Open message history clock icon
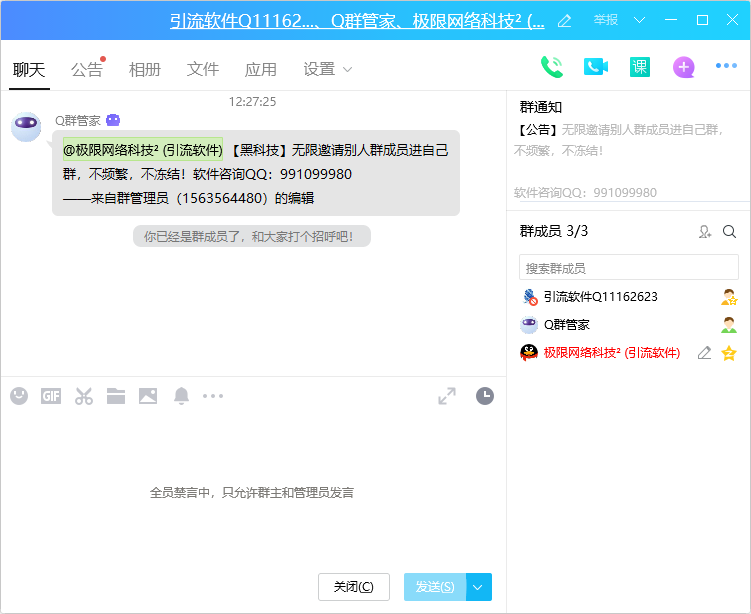The height and width of the screenshot is (614, 751). 485,396
